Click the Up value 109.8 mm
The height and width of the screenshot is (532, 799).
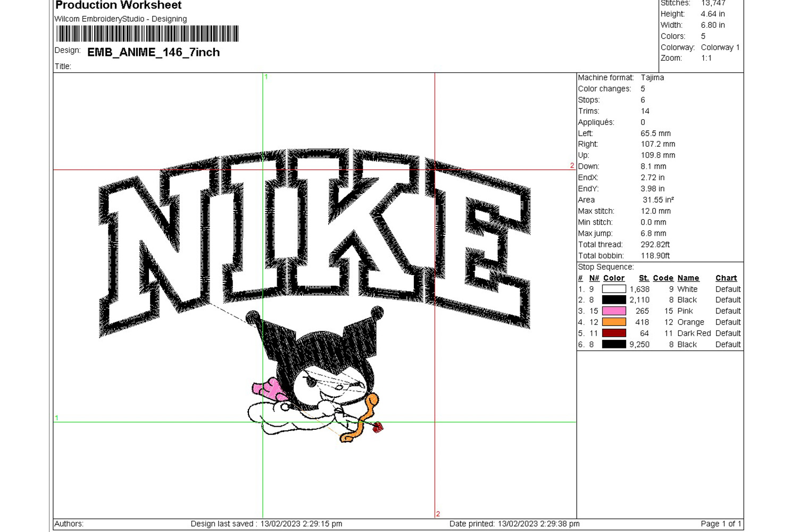tap(657, 155)
